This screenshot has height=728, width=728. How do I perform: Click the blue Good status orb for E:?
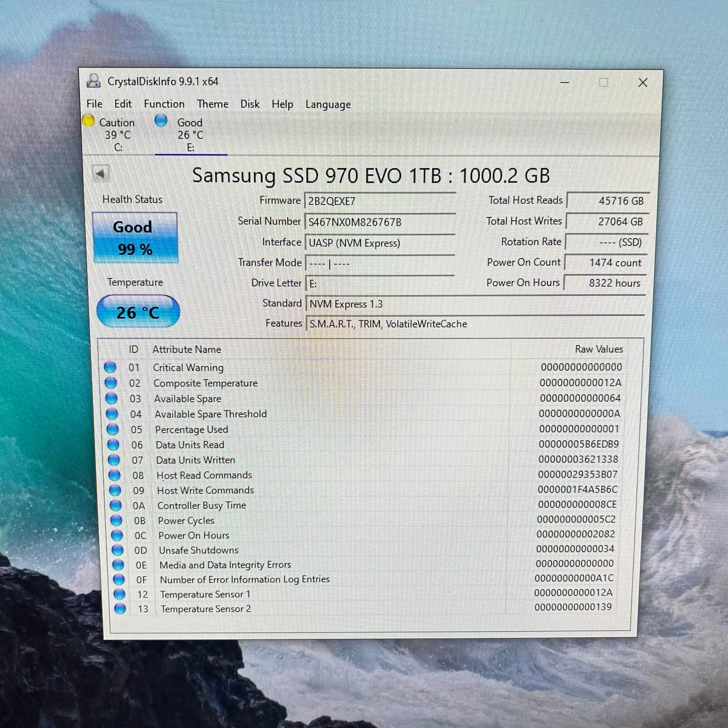[x=161, y=120]
